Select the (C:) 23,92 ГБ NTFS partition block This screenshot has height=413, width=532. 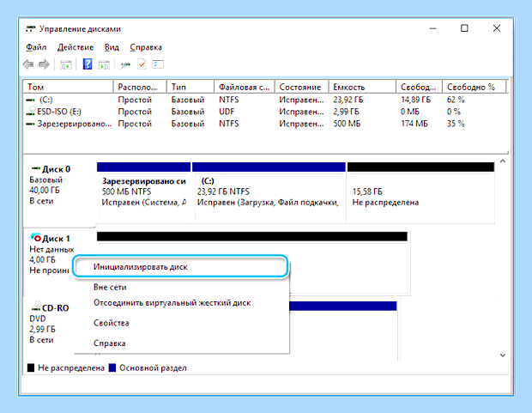(x=269, y=192)
